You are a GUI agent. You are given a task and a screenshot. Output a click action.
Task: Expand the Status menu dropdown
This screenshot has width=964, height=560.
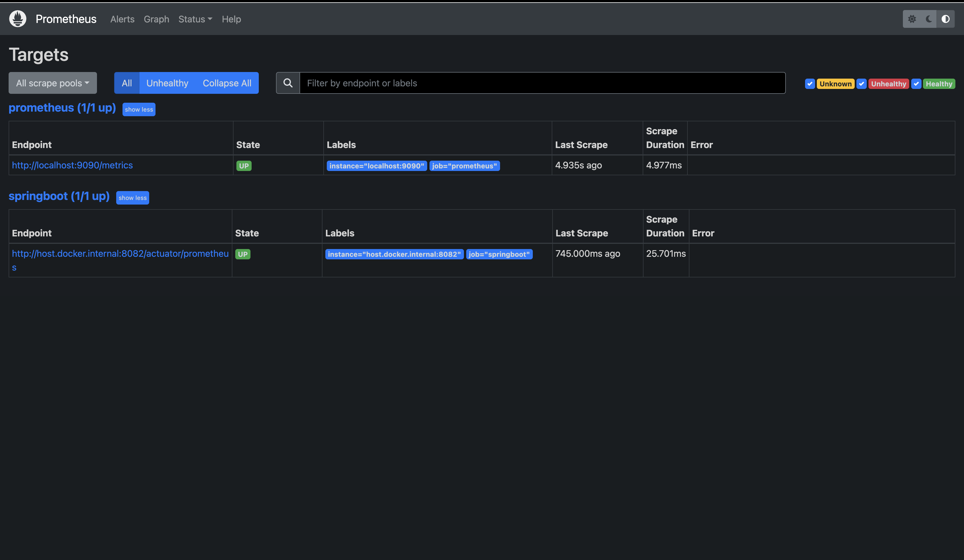[195, 19]
